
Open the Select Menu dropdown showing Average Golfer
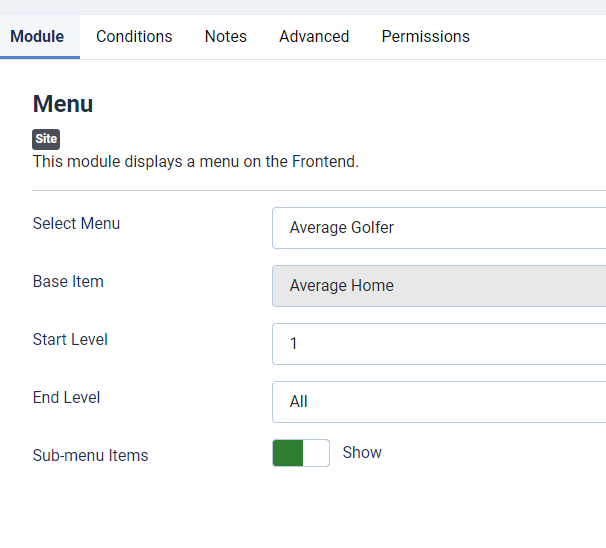(x=440, y=228)
